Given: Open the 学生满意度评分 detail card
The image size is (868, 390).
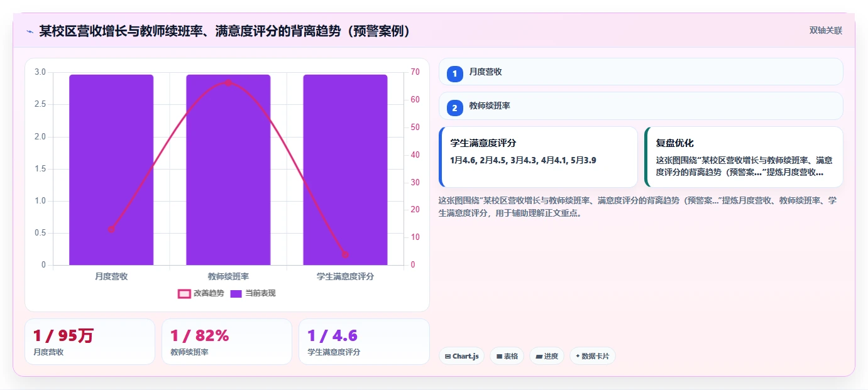Looking at the screenshot, I should 538,157.
